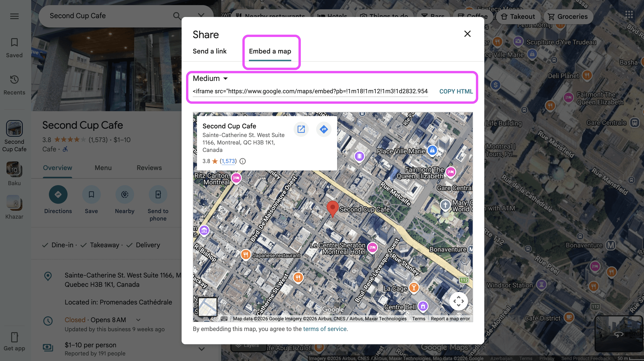
Task: Click the wheelchair accessibility icon
Action: pyautogui.click(x=65, y=149)
